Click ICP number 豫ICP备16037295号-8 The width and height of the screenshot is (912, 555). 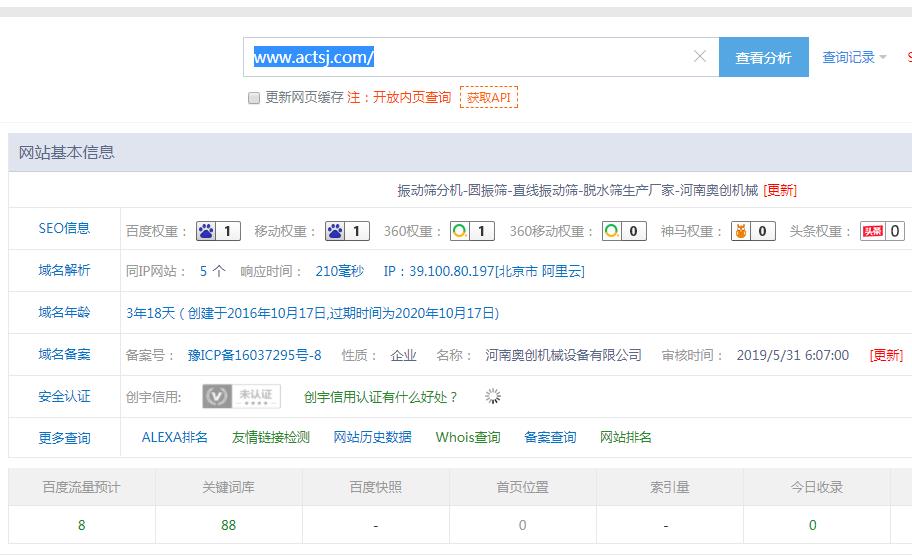coord(254,355)
